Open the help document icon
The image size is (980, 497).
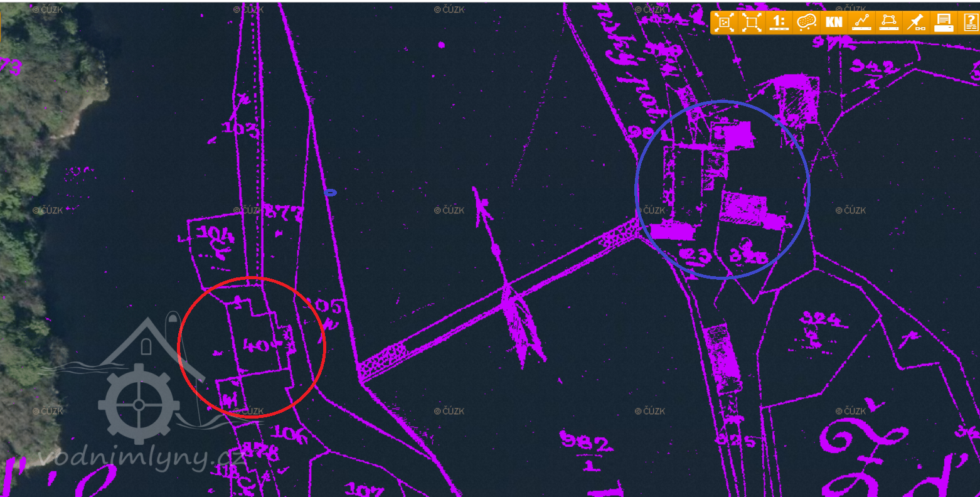click(970, 23)
